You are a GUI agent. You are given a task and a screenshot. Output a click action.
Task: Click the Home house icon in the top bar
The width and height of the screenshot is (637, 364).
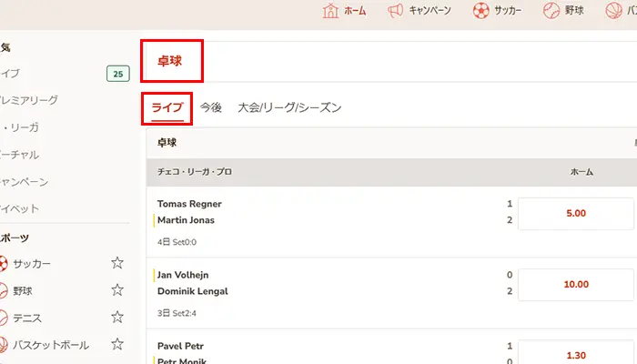click(x=330, y=11)
